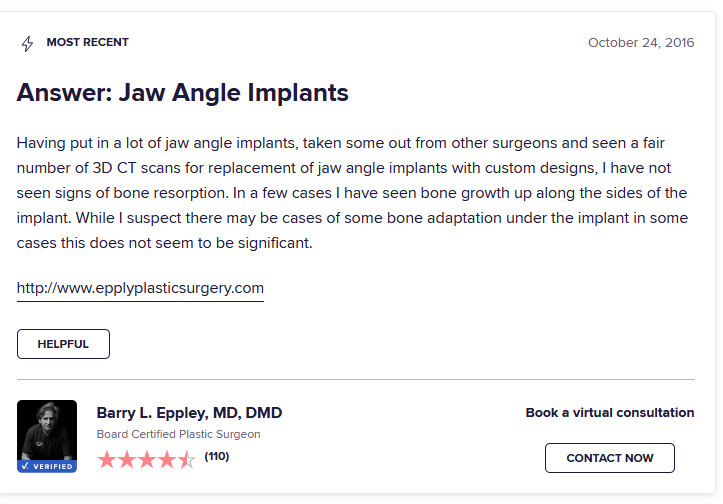723x504 pixels.
Task: Click the Answer: Jaw Angle Implants heading
Action: [183, 93]
